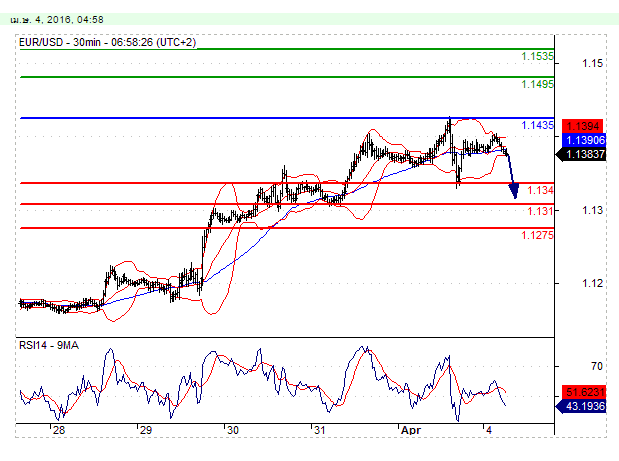The image size is (619, 461).
Task: Click the 31 date marker on time axis
Action: click(318, 429)
